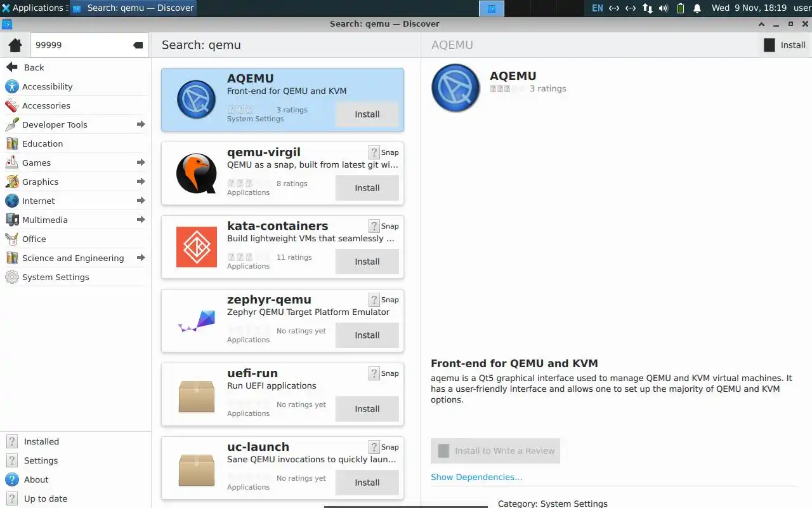
Task: Click Snap source icon on qemu-virgil
Action: tap(374, 152)
